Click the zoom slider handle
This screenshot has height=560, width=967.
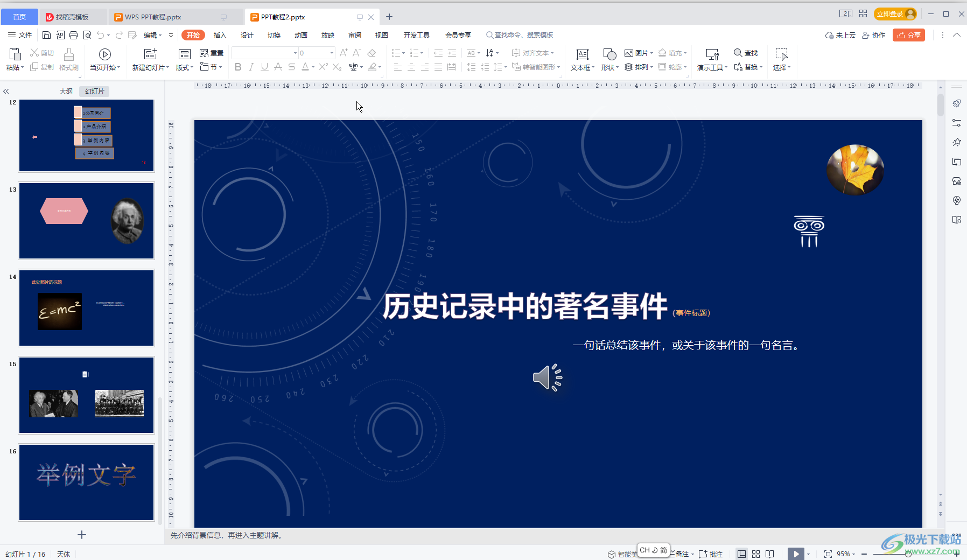pyautogui.click(x=908, y=554)
